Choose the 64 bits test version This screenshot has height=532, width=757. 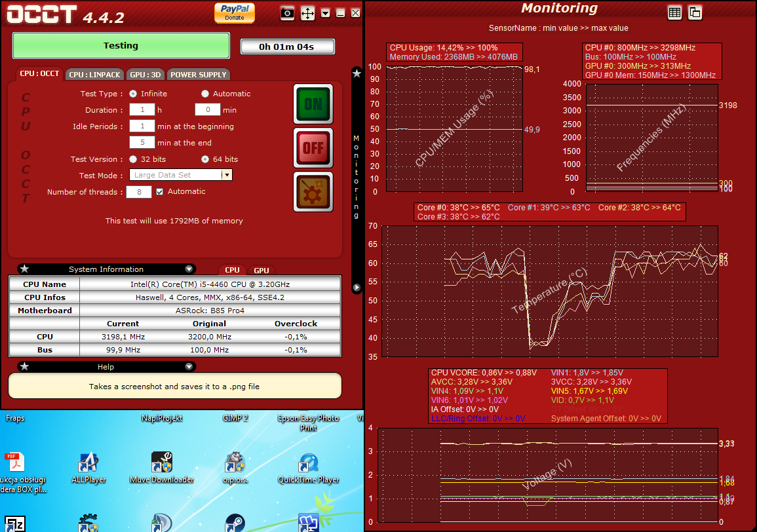[205, 159]
